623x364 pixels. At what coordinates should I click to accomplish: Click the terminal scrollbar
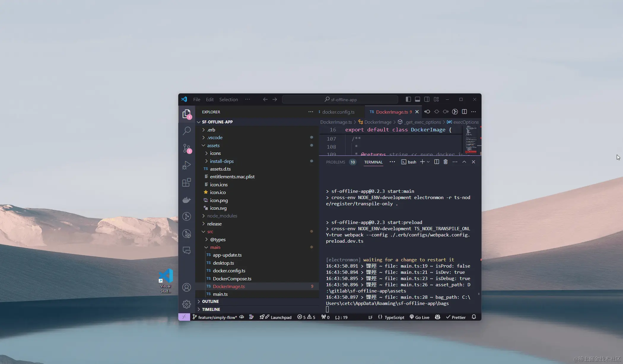click(x=479, y=294)
